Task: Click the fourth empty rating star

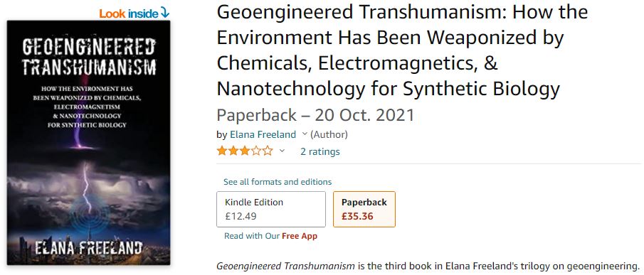Action: [x=256, y=151]
